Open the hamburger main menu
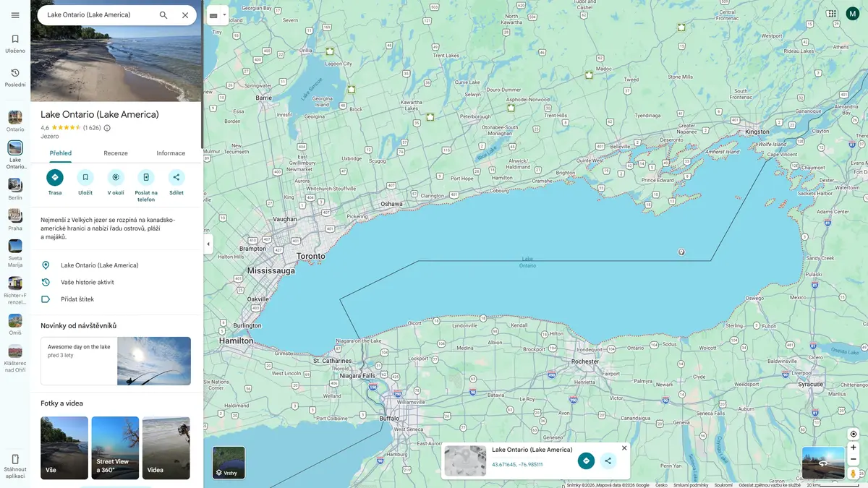The width and height of the screenshot is (868, 488). [15, 15]
